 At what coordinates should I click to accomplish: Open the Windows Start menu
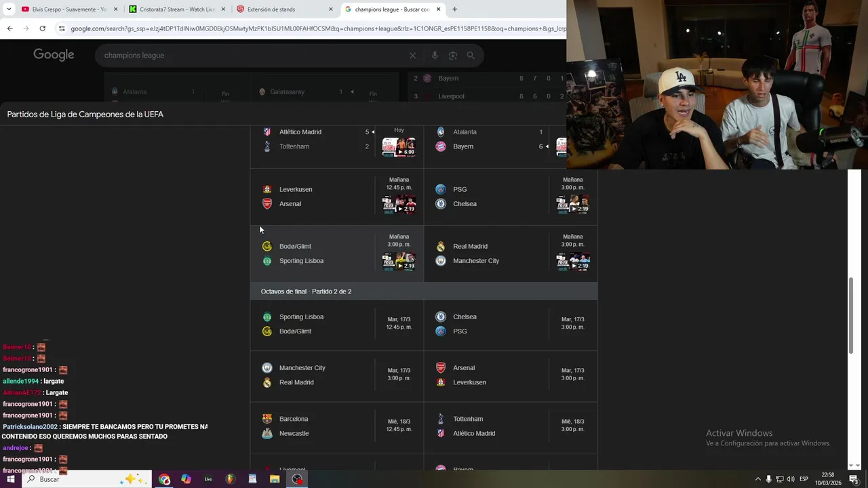[10, 479]
